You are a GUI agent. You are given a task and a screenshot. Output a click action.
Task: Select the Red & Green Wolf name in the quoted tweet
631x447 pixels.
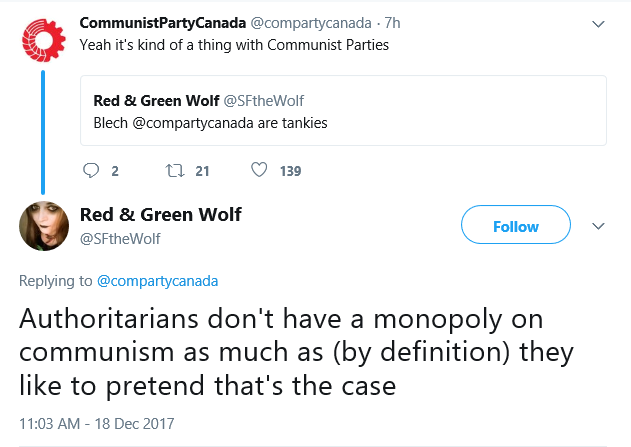157,101
